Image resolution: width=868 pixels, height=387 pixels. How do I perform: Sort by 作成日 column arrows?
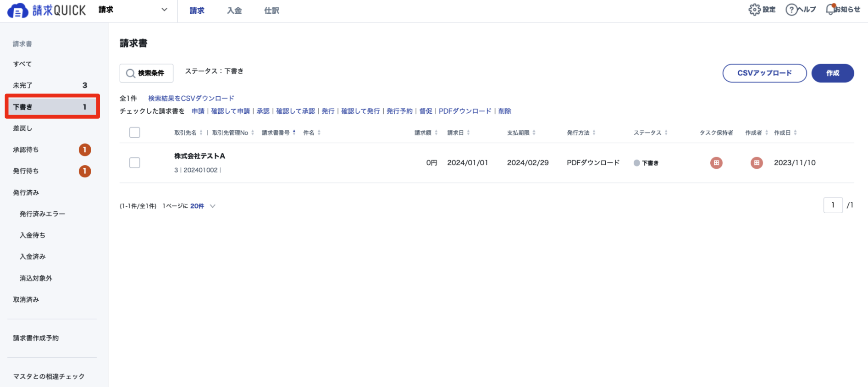[x=796, y=133]
